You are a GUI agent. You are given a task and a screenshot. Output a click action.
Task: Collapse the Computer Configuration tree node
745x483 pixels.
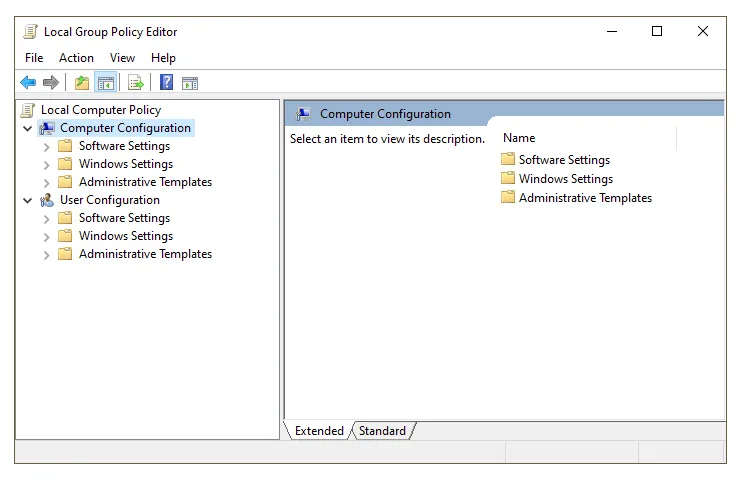(x=28, y=128)
